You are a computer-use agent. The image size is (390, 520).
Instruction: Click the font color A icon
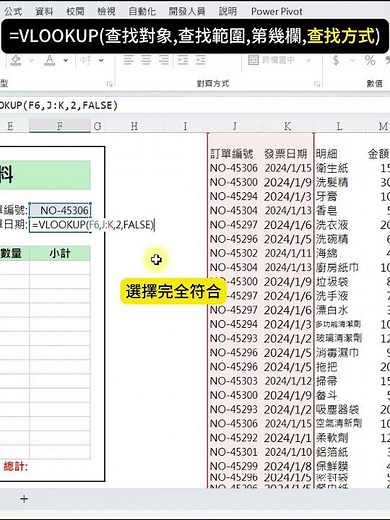(x=50, y=60)
